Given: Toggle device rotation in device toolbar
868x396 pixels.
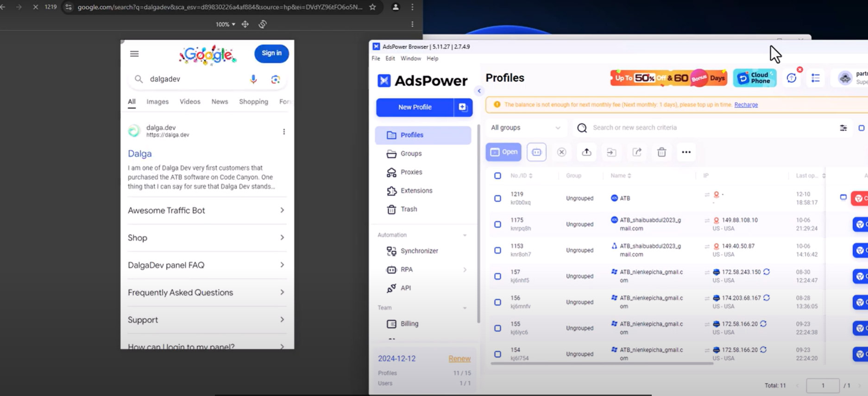Looking at the screenshot, I should point(263,24).
